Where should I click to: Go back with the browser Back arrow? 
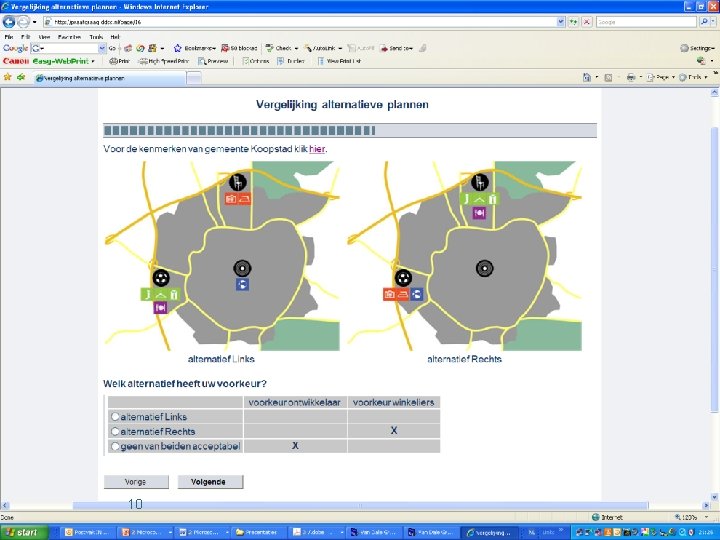tap(9, 22)
